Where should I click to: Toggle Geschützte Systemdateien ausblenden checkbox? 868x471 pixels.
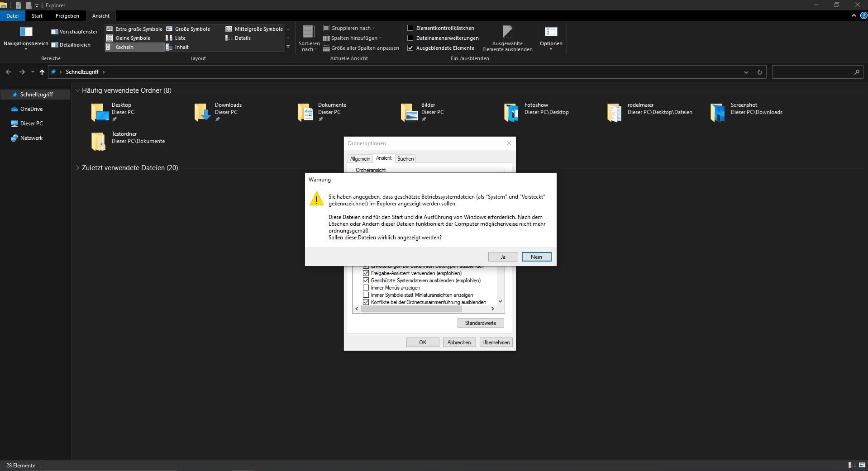(366, 281)
